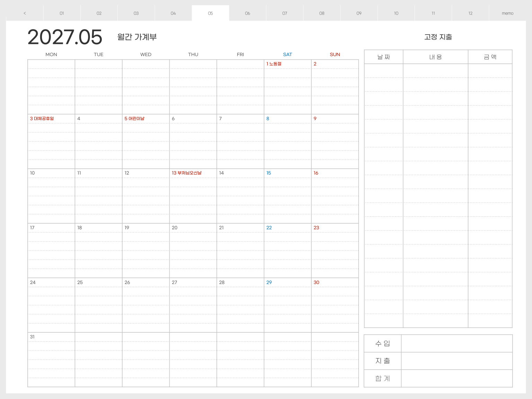Switch to the 12 month tab

click(x=470, y=13)
